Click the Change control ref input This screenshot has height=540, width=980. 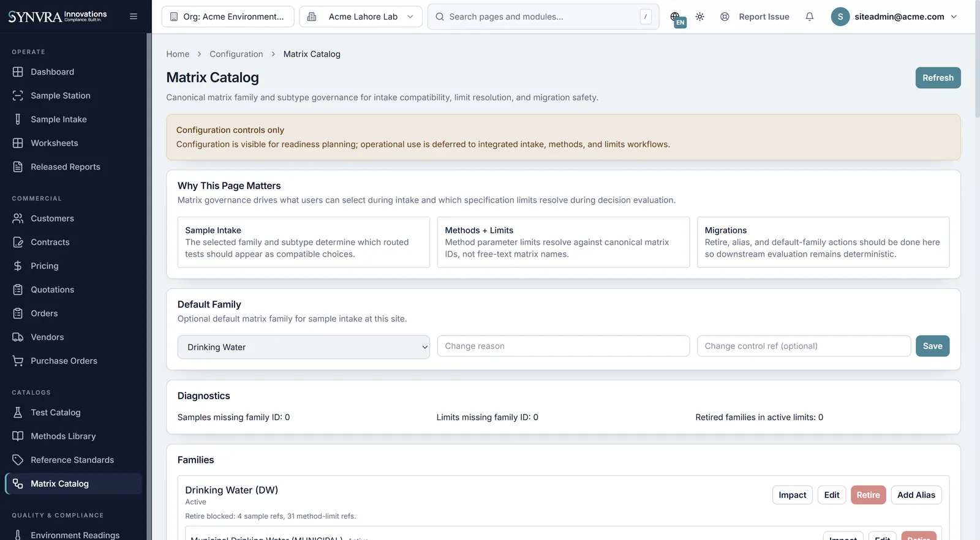pos(804,346)
